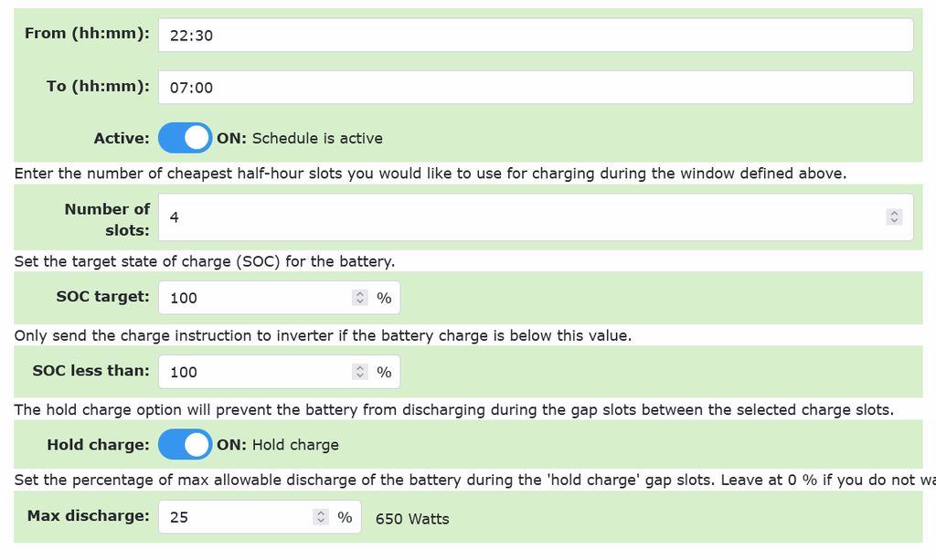
Task: Click the Number of slots spinner arrows
Action: click(894, 217)
